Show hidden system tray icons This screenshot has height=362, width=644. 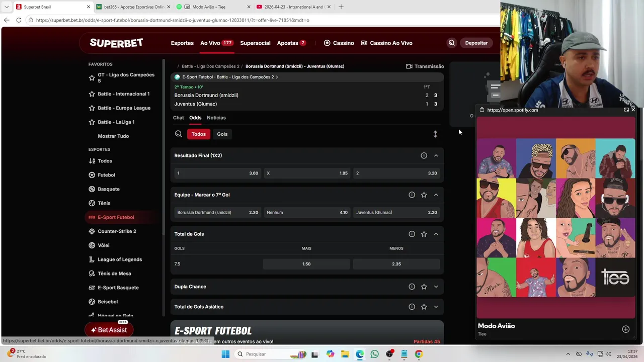pyautogui.click(x=568, y=354)
